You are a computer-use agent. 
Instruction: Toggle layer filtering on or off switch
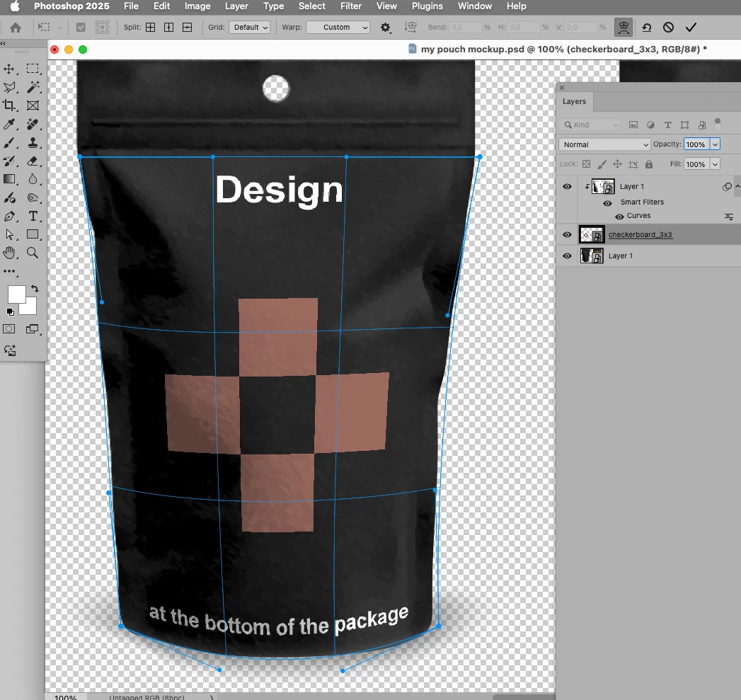click(x=718, y=124)
